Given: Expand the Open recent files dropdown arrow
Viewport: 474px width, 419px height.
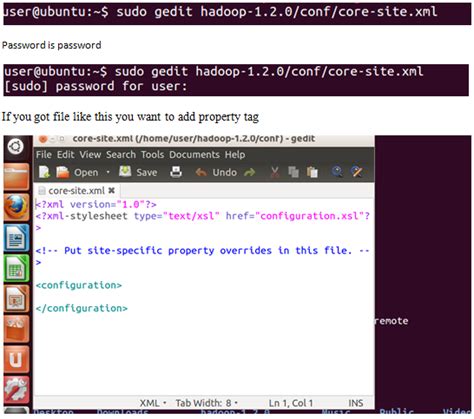Looking at the screenshot, I should click(108, 172).
